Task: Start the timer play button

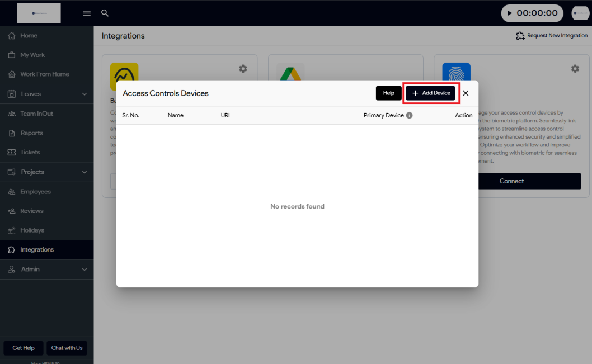Action: [x=509, y=13]
